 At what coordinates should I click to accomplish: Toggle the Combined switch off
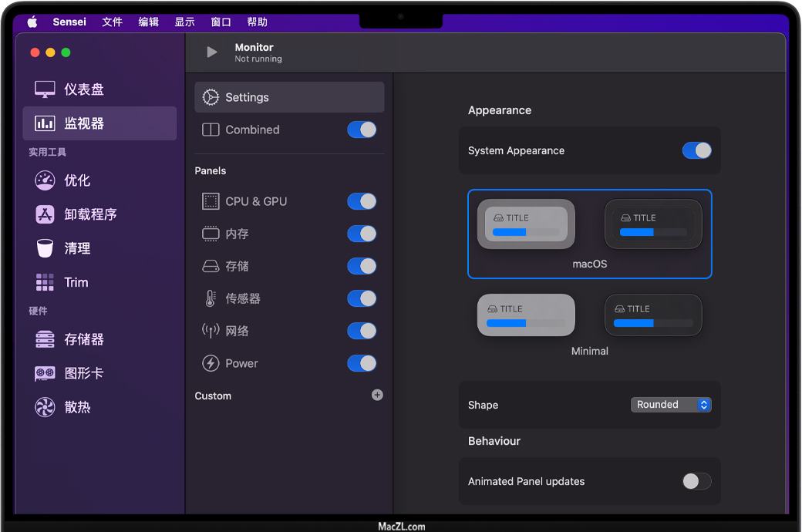pos(362,130)
